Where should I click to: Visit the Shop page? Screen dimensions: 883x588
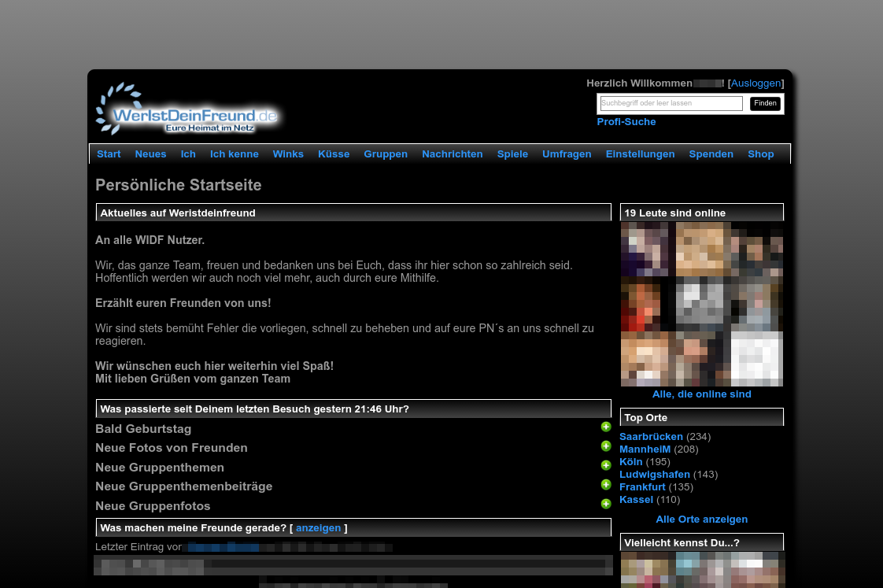pyautogui.click(x=761, y=154)
